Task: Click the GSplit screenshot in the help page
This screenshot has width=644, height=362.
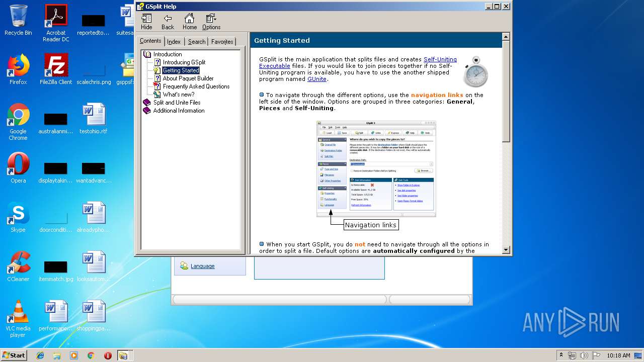Action: [376, 168]
